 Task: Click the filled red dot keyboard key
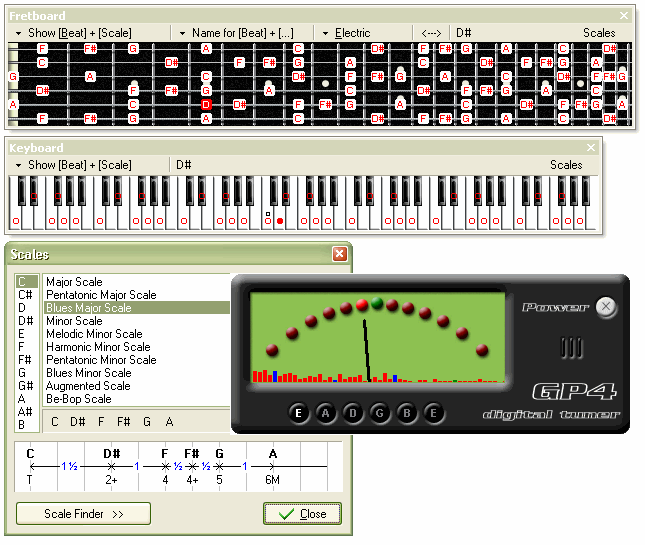click(280, 221)
